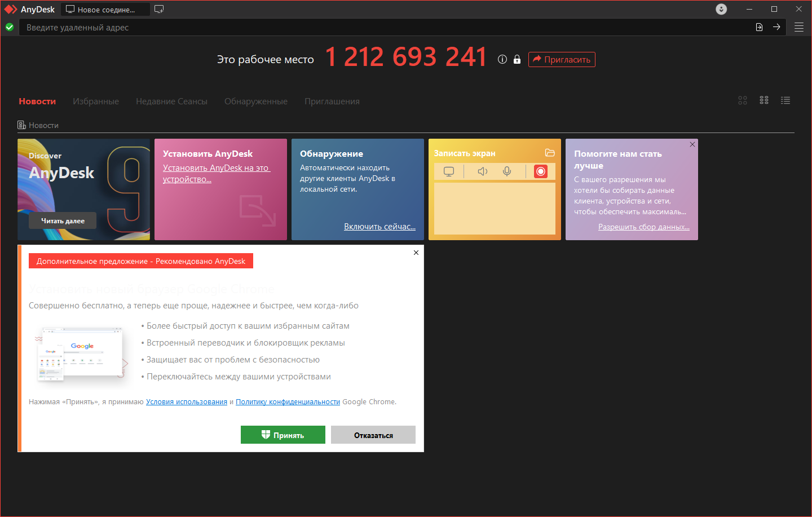The height and width of the screenshot is (517, 812).
Task: Select the "Новое соединение" session tab
Action: click(x=105, y=9)
